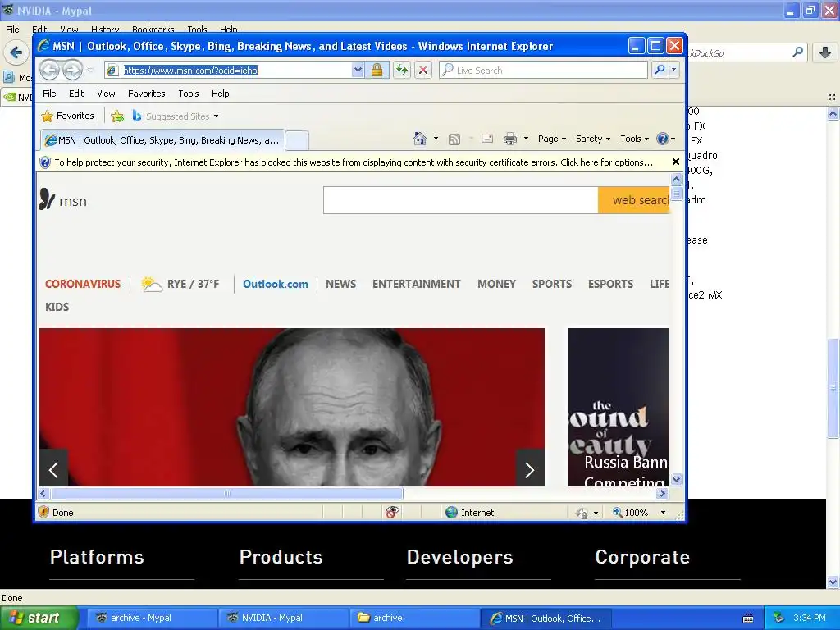Click the RSS feeds icon
The width and height of the screenshot is (840, 630).
[x=454, y=139]
